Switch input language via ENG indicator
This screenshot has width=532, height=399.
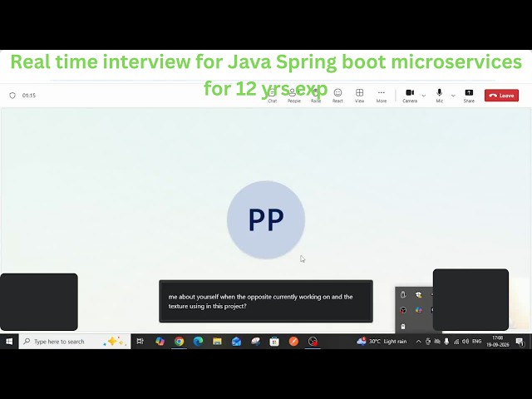tap(476, 342)
